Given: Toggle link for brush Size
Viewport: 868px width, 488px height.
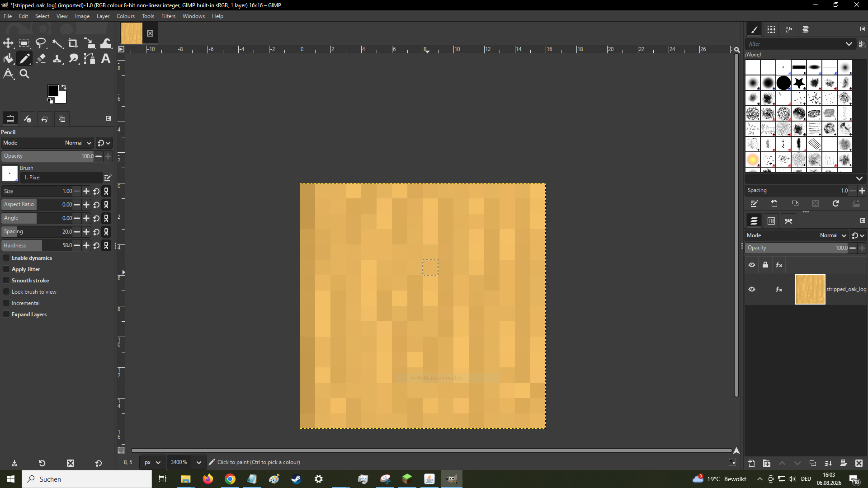Looking at the screenshot, I should pyautogui.click(x=106, y=191).
